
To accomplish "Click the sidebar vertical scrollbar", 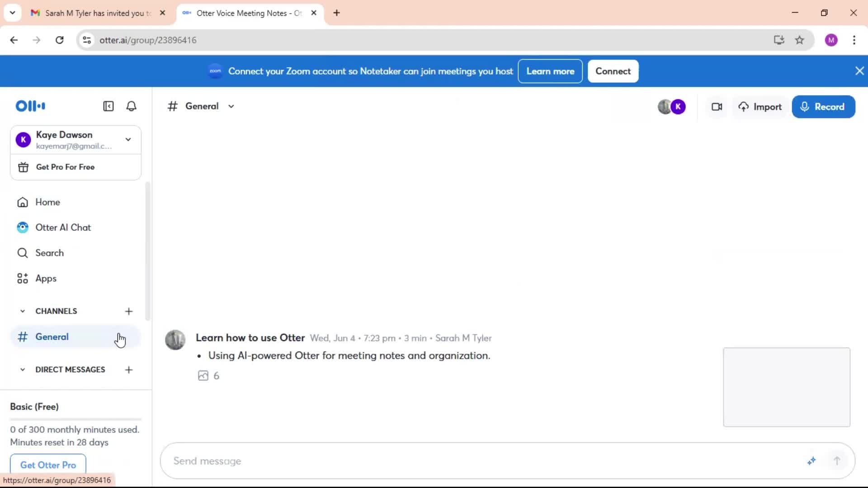I will (147, 251).
